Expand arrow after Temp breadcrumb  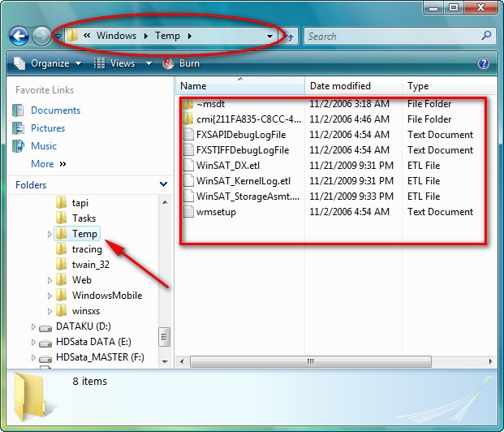190,36
